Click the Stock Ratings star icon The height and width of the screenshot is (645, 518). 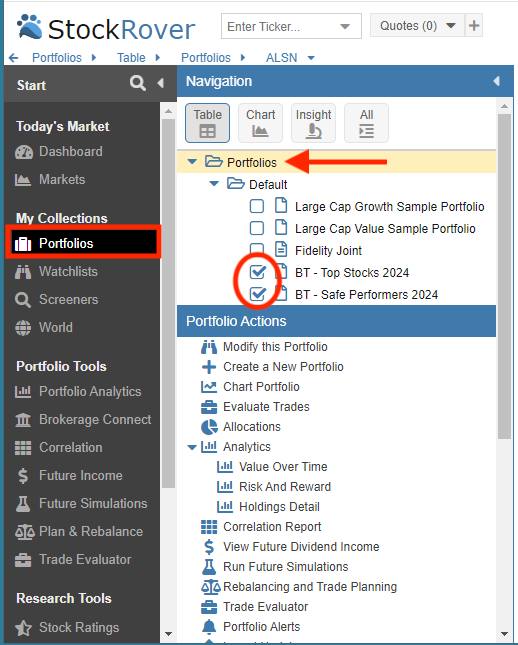click(23, 628)
